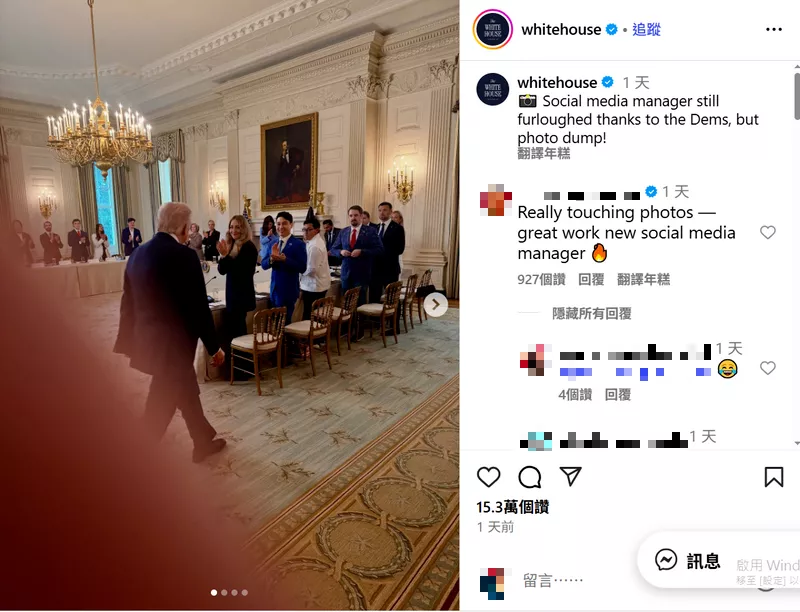The image size is (800, 612).
Task: Click the comments panel scrollbar
Action: coord(796,97)
